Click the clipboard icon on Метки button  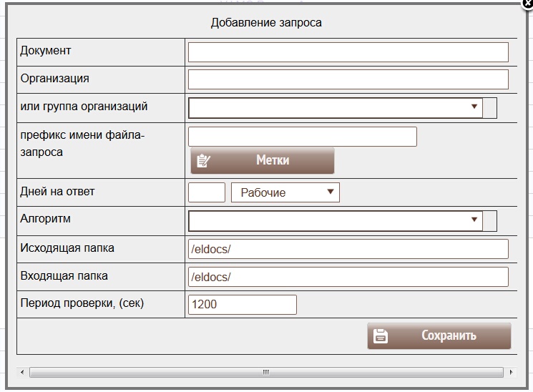203,160
